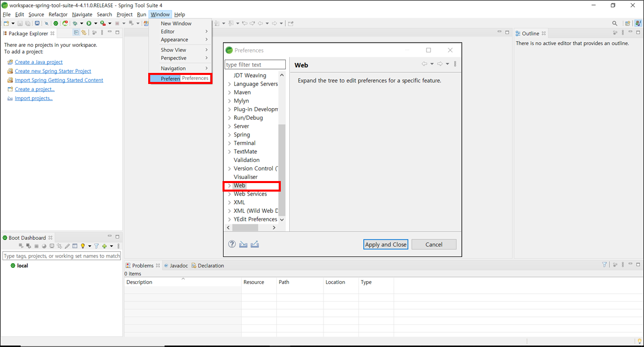Open Debug button dropdown arrow
The image size is (644, 347).
coord(82,23)
